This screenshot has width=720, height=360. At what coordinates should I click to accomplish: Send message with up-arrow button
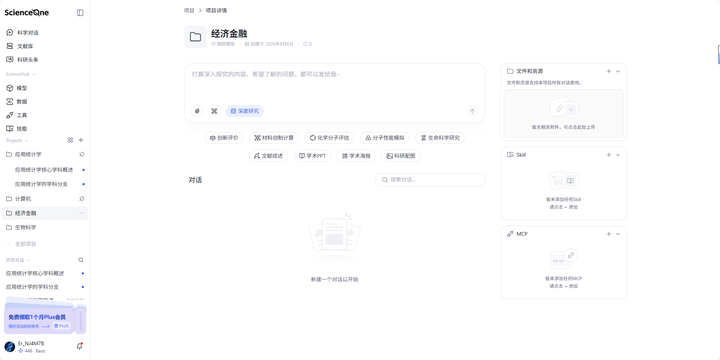(x=472, y=111)
